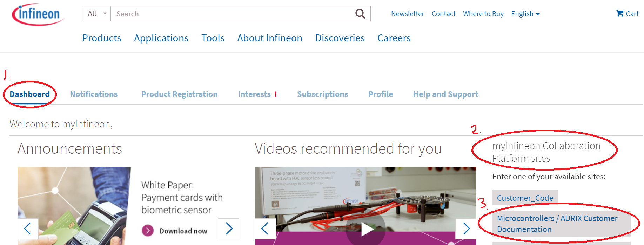Switch to the Profile tab

tap(381, 94)
